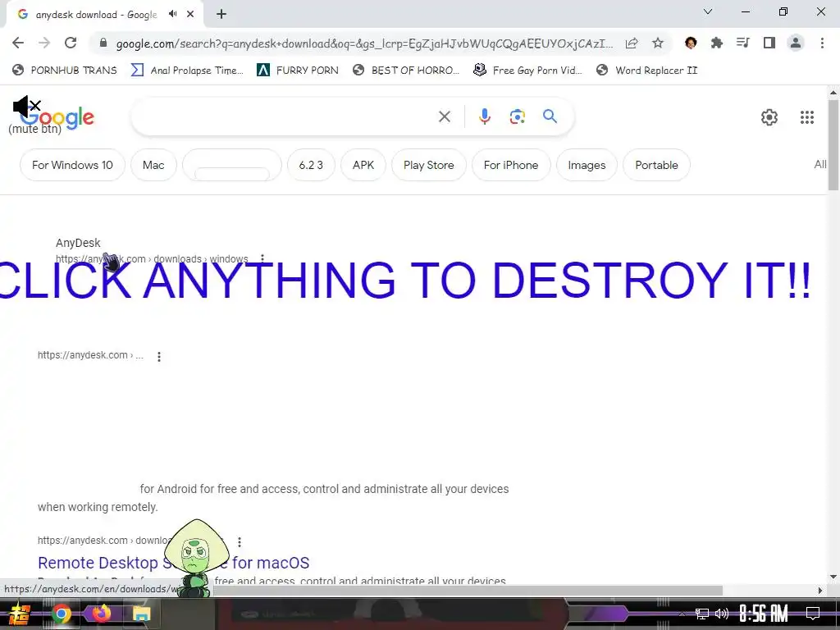
Task: Open Remote Desktop Software for macOS link
Action: pos(174,563)
